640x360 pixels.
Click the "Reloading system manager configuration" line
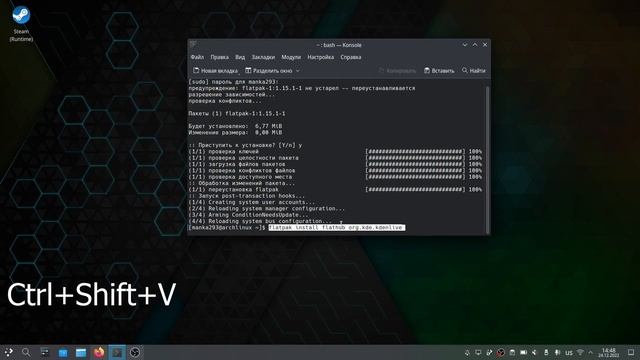tap(267, 209)
